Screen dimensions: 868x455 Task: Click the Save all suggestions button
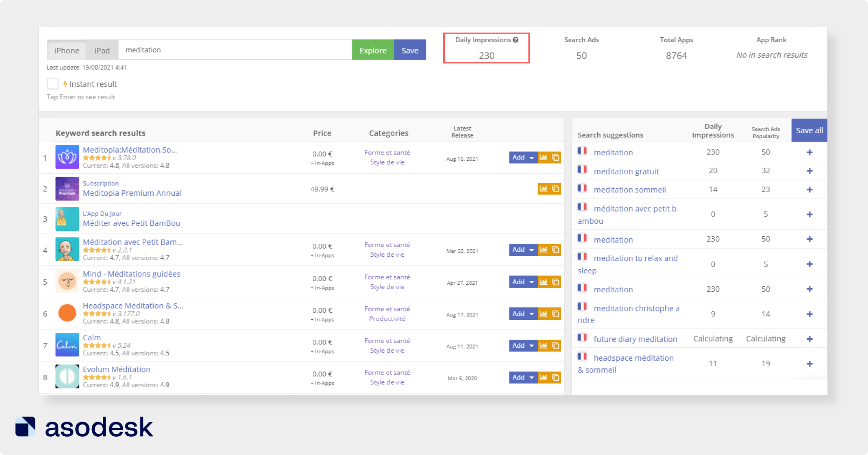tap(809, 130)
